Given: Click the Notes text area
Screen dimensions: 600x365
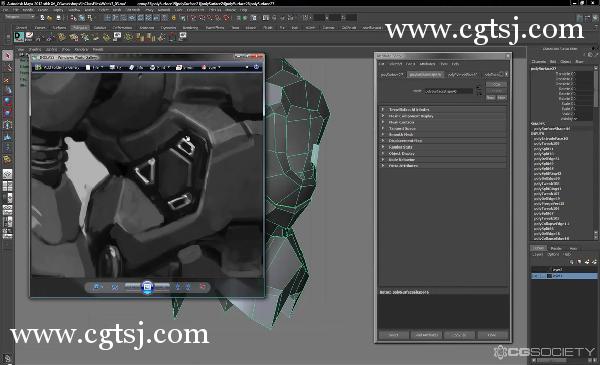Looking at the screenshot, I should click(x=443, y=311).
